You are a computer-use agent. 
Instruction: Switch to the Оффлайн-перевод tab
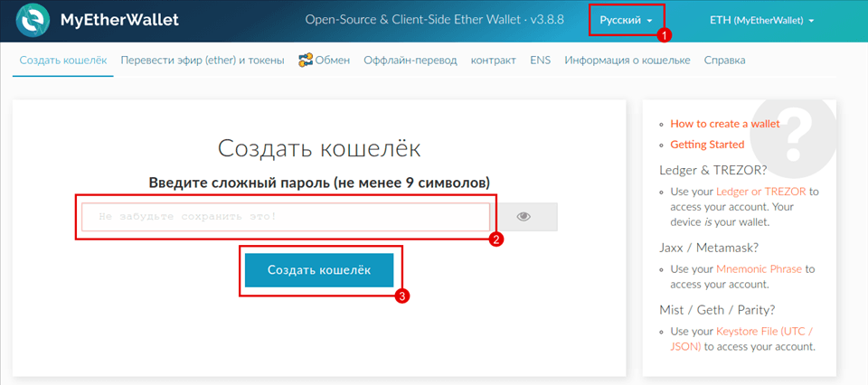tap(410, 61)
